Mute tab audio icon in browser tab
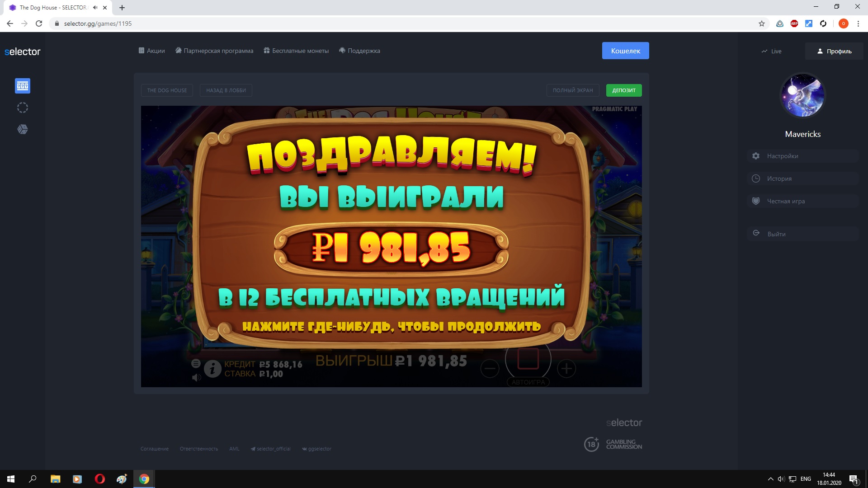 95,8
